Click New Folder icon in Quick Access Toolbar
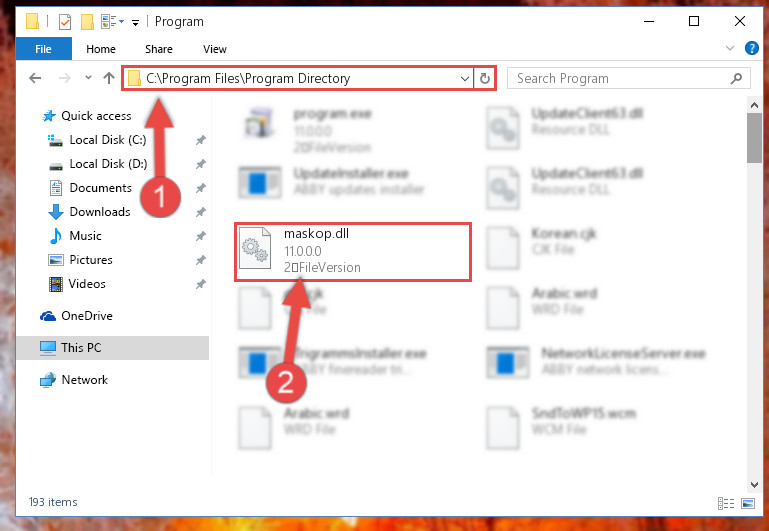 (x=87, y=22)
